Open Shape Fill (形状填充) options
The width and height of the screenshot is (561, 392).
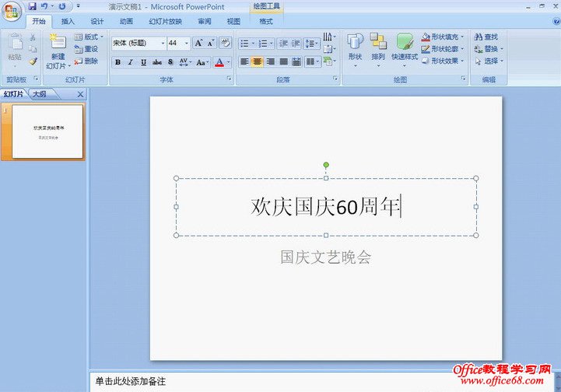click(x=443, y=37)
